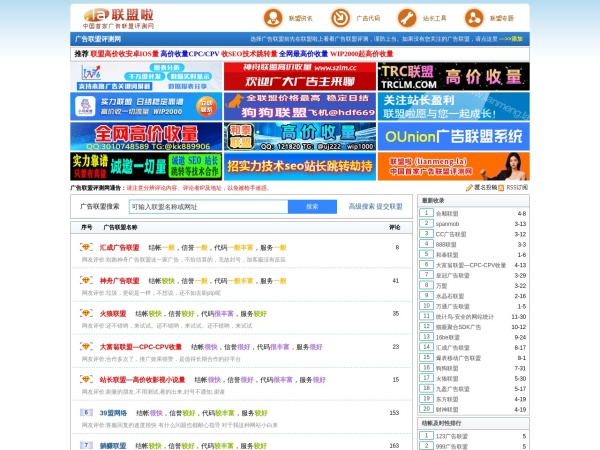Open recommended link 联盟高价收安卓IOS量
This screenshot has height=450, width=600.
click(x=124, y=54)
